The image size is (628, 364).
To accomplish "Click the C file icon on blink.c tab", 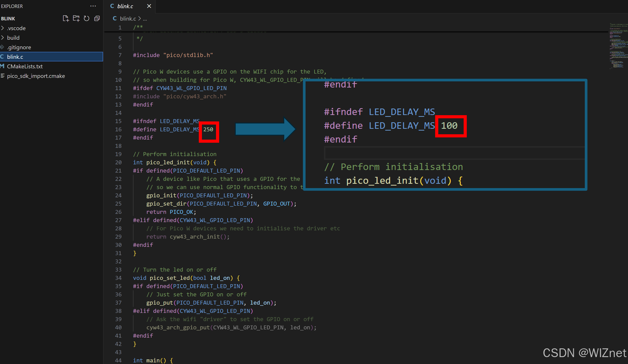I will 112,6.
